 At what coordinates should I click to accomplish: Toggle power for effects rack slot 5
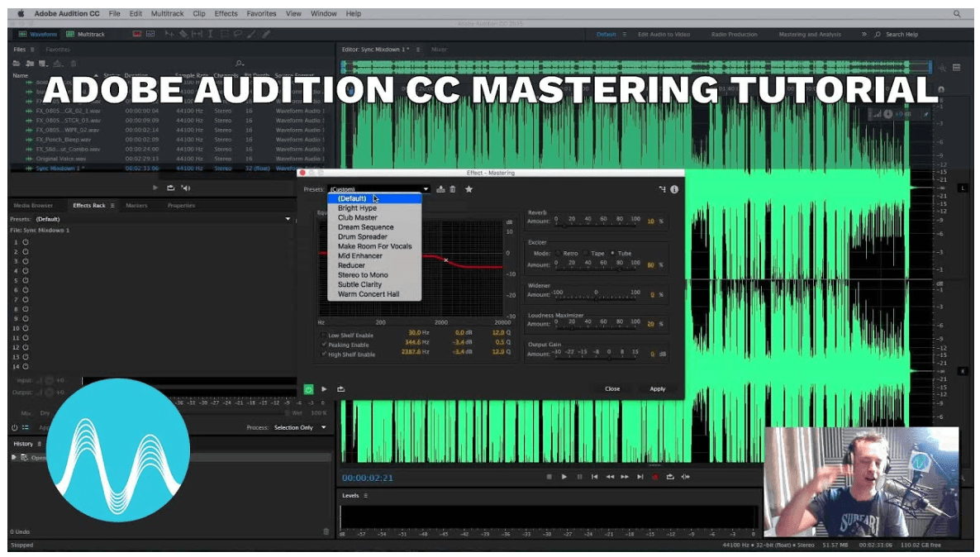26,280
